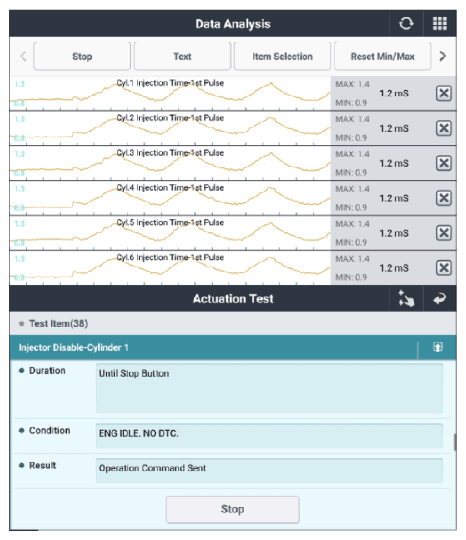The width and height of the screenshot is (466, 540).
Task: Click the back arrow icon in Actuation Test header
Action: [x=439, y=299]
